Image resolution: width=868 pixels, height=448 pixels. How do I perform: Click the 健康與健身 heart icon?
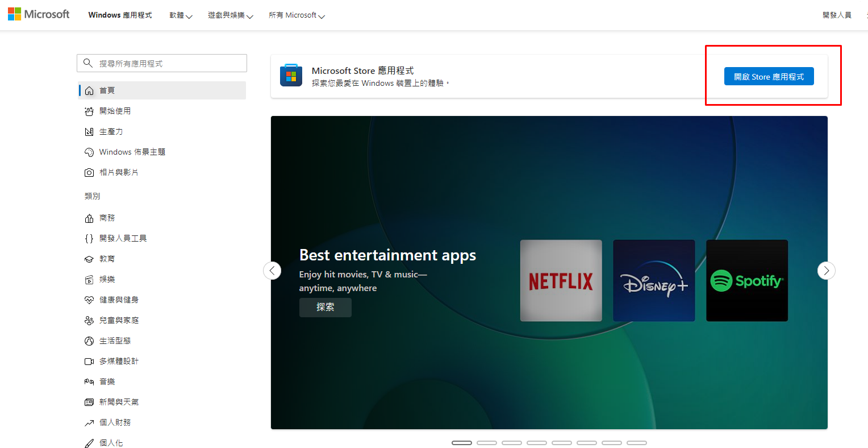click(89, 300)
